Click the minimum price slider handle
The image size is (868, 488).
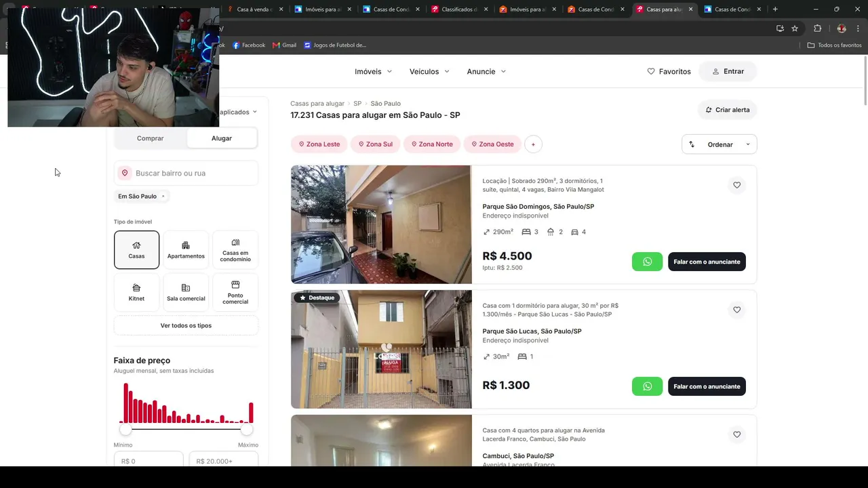click(125, 430)
